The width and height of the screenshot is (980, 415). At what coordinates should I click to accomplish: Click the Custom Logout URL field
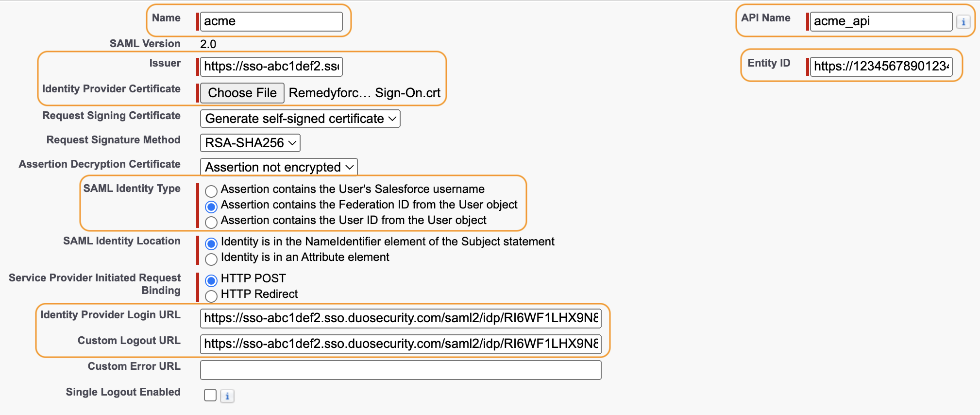(x=400, y=344)
